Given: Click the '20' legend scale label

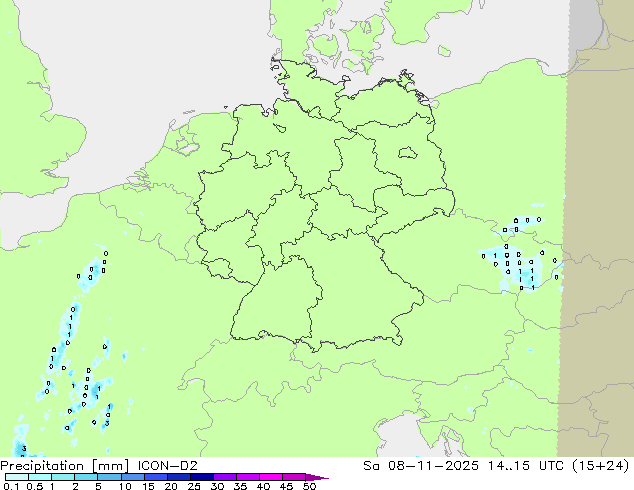Looking at the screenshot, I should [171, 486].
